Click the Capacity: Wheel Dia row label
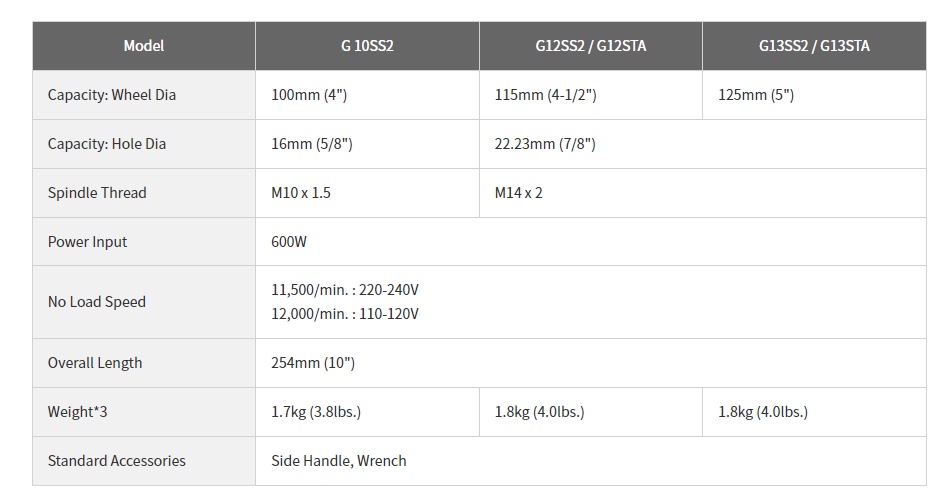The height and width of the screenshot is (503, 951). click(112, 95)
